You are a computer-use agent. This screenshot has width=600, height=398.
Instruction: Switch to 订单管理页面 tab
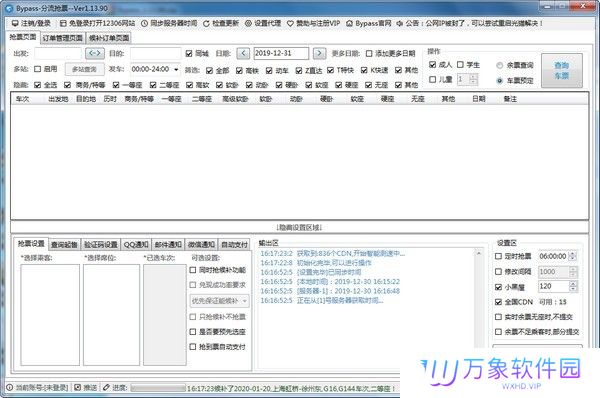pos(62,38)
